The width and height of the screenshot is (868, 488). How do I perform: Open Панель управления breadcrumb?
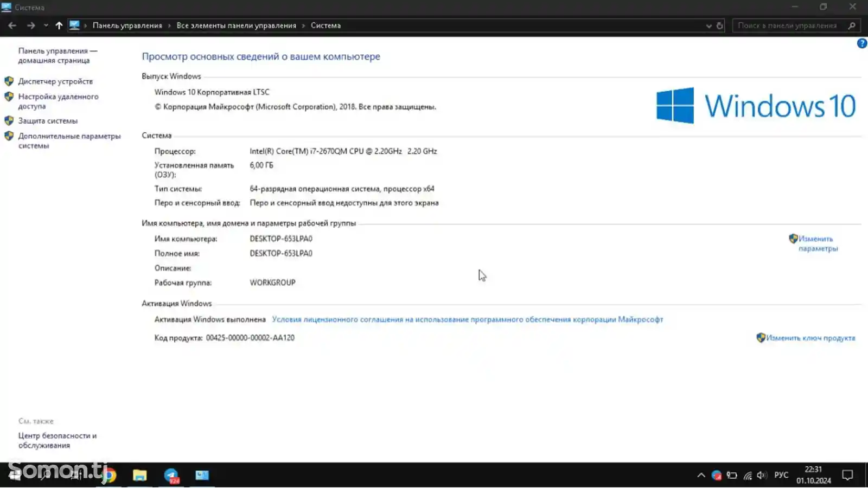pyautogui.click(x=127, y=25)
